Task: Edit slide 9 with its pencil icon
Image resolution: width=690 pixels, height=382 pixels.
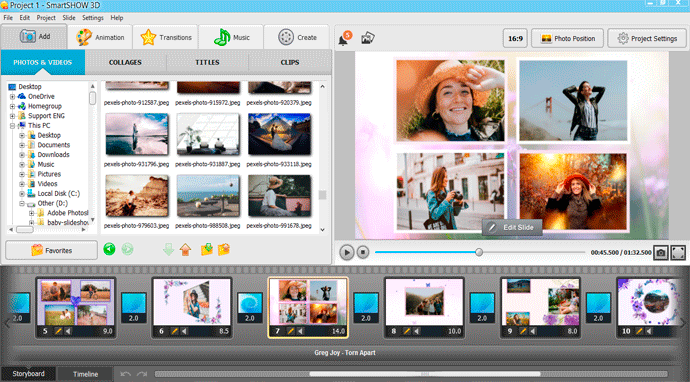Action: (x=523, y=331)
